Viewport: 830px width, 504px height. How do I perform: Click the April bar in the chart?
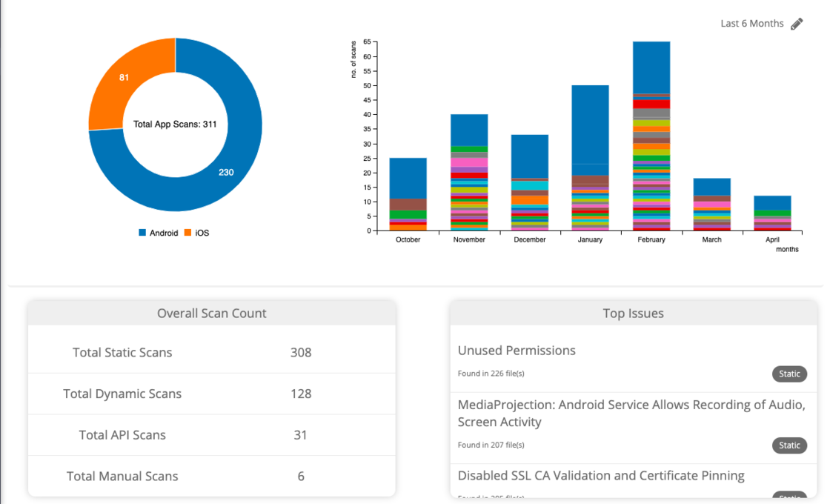[x=772, y=213]
